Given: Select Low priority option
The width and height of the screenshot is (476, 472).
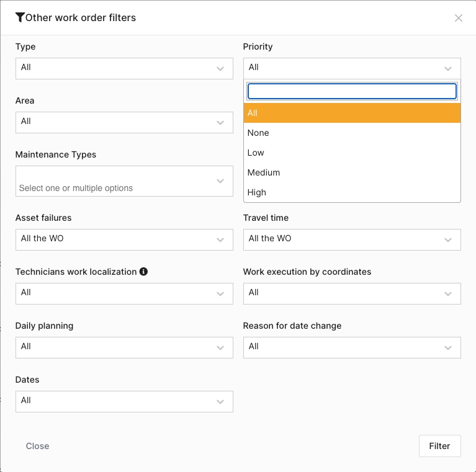Looking at the screenshot, I should [352, 153].
